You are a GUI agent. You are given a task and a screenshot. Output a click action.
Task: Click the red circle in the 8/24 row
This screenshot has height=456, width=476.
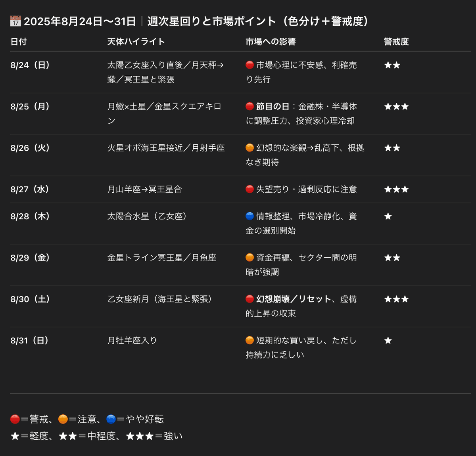pyautogui.click(x=250, y=65)
